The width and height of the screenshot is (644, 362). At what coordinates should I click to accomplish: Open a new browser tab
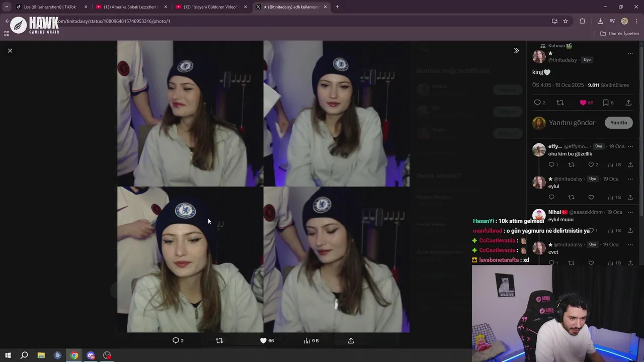pyautogui.click(x=337, y=7)
